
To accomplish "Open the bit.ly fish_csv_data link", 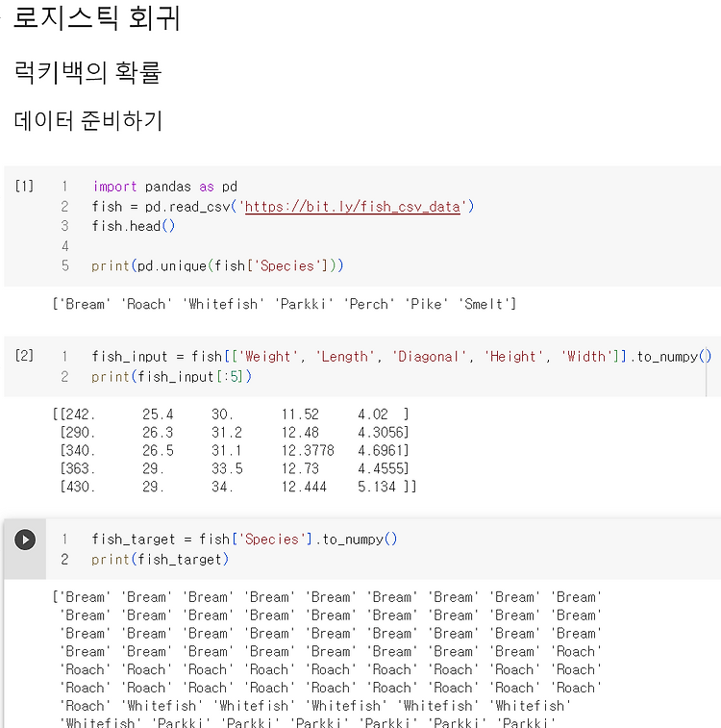I will tap(352, 207).
